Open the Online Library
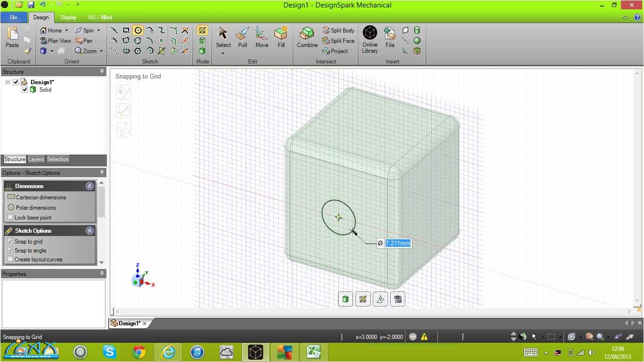Image resolution: width=644 pixels, height=362 pixels. click(x=370, y=39)
